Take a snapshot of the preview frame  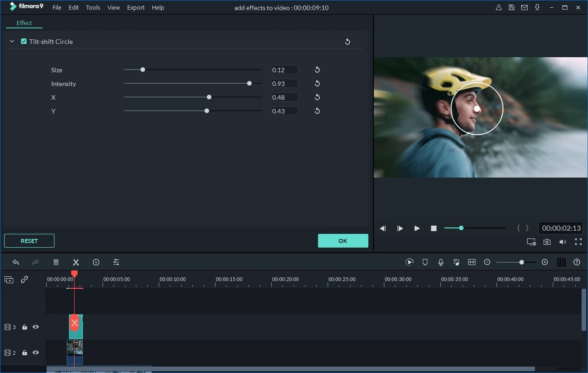[547, 242]
